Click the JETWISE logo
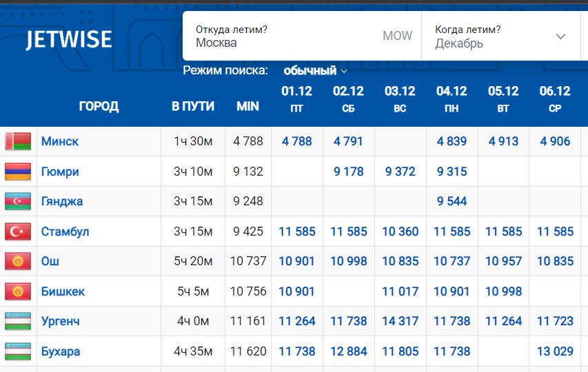The image size is (588, 372). tap(68, 40)
